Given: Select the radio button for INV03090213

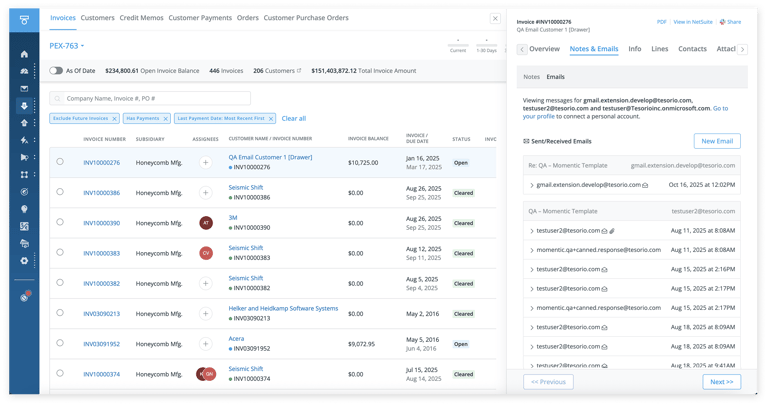Looking at the screenshot, I should pos(60,312).
